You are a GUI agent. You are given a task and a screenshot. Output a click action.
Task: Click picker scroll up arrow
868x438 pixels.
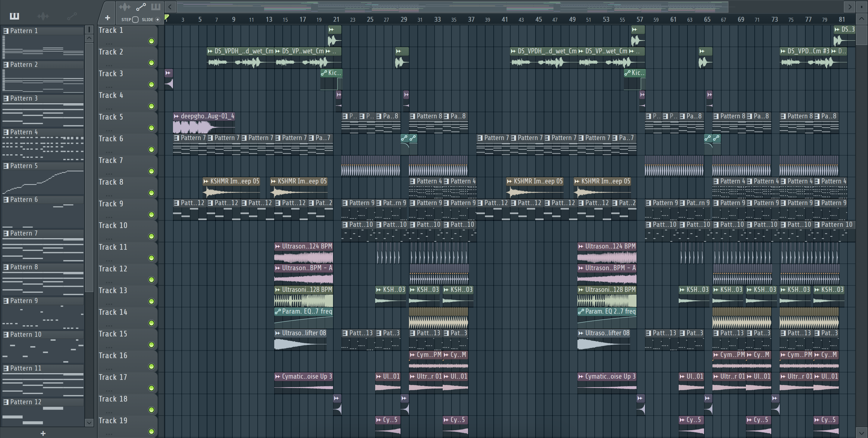(89, 38)
